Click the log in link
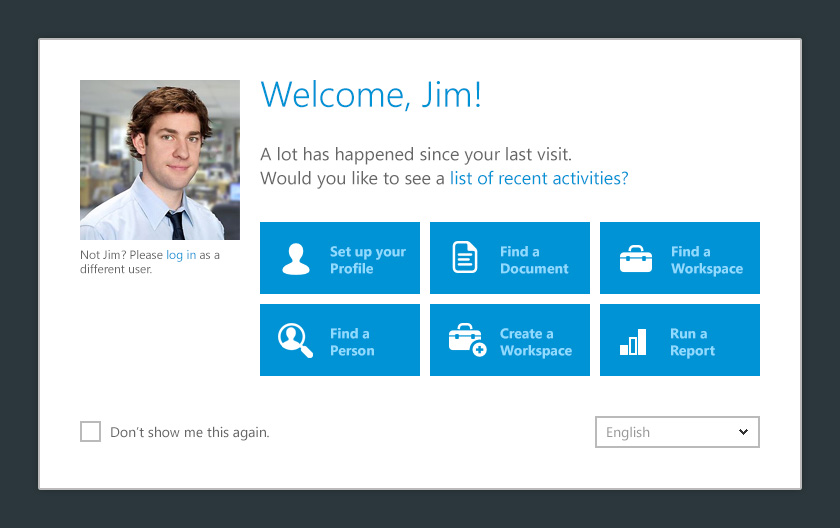The height and width of the screenshot is (528, 840). [x=181, y=255]
